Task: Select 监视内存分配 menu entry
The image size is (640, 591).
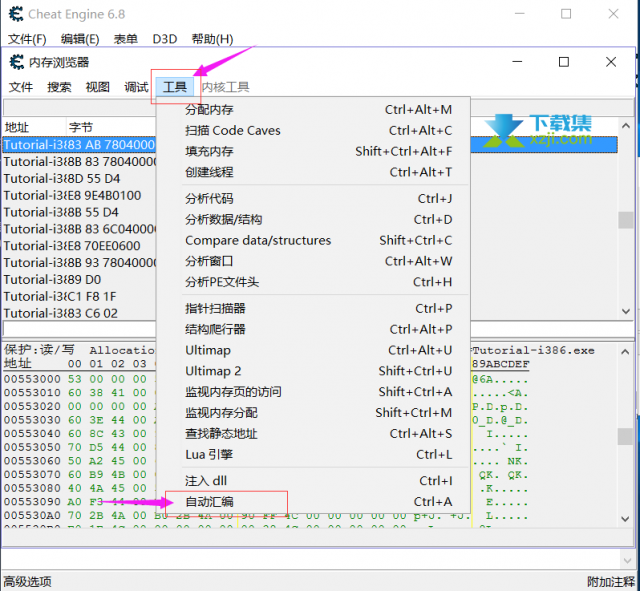Action: pyautogui.click(x=313, y=412)
